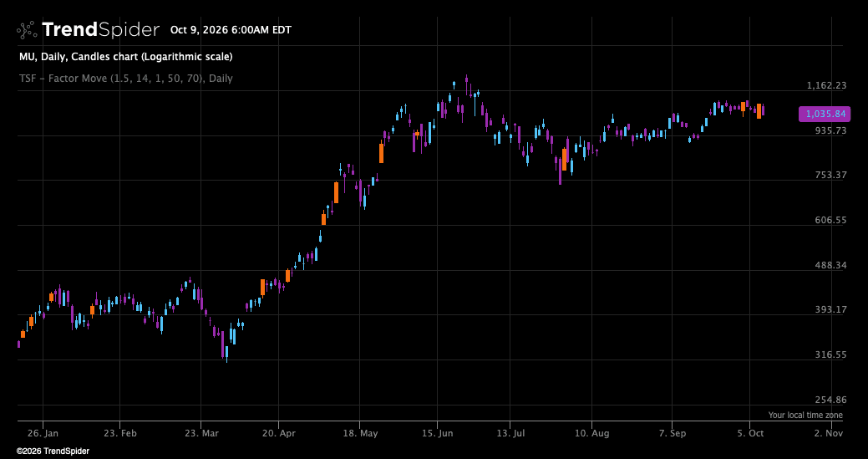Viewport: 868px width, 459px height.
Task: Click the '7. Sep' date axis label
Action: 672,433
